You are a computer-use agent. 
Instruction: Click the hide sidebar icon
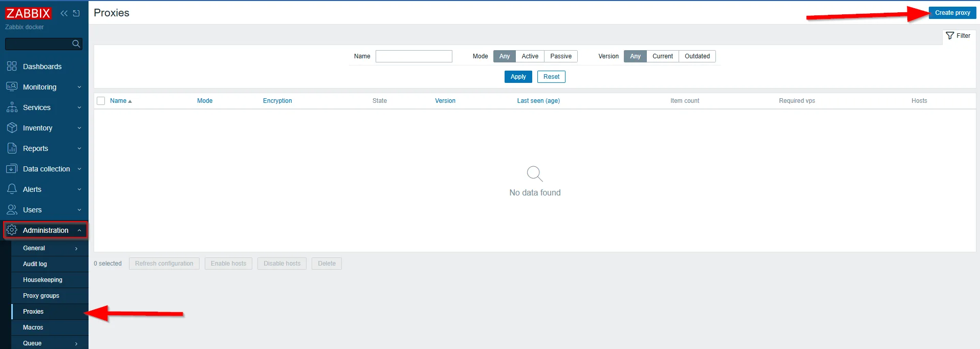click(x=76, y=13)
